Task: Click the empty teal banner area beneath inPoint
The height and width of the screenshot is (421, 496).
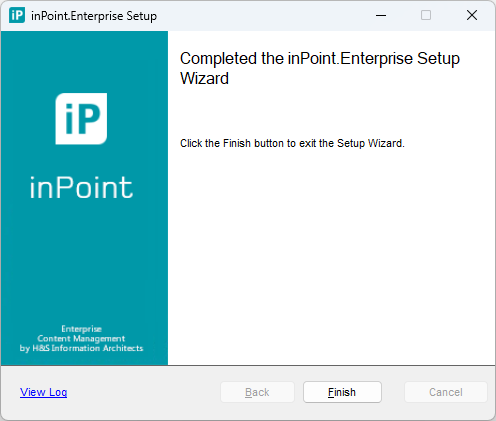Action: (84, 262)
